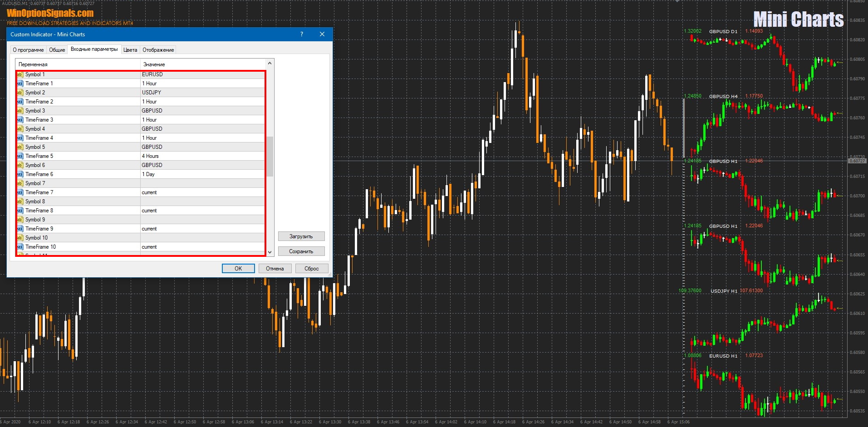This screenshot has width=868, height=427.
Task: Click the Сброс button to reset parameters
Action: [311, 269]
